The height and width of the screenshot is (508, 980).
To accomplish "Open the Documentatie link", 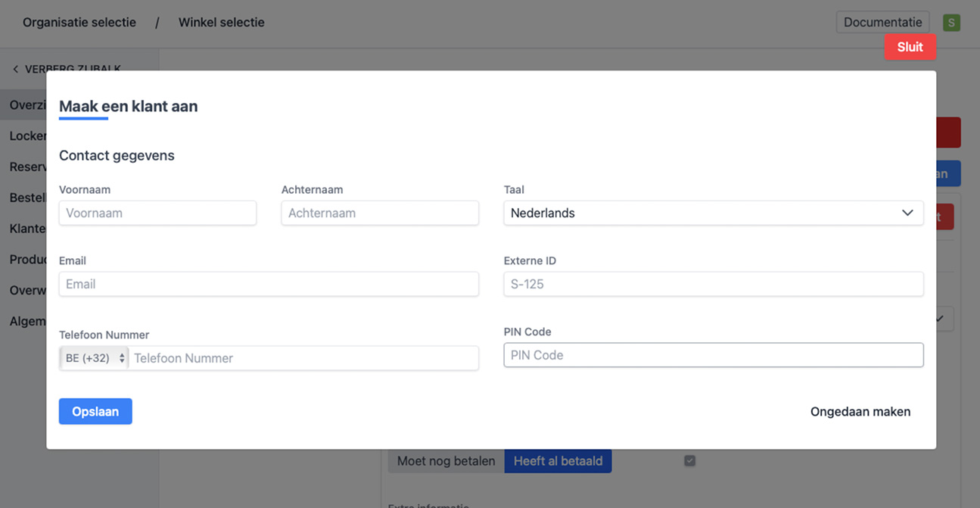I will coord(882,22).
